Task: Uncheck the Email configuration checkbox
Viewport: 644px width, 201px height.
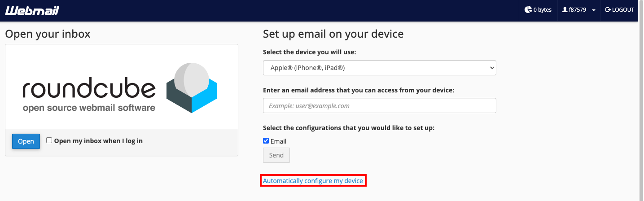Action: (266, 141)
